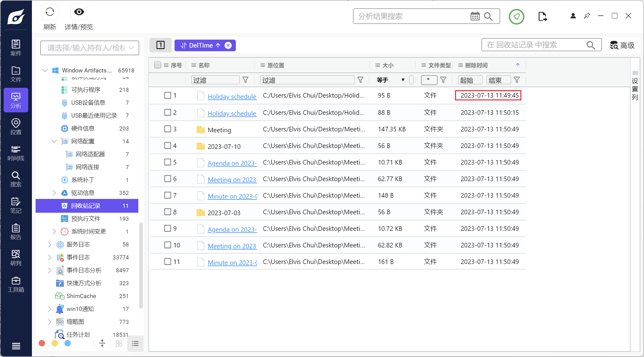The height and width of the screenshot is (357, 644).
Task: Click the collapse/align icon at the tree bottom
Action: 102,343
